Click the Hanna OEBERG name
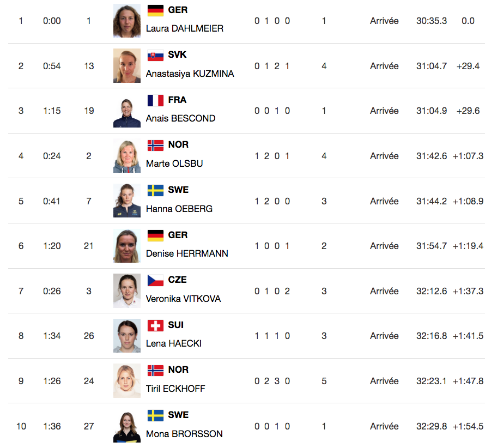 coord(179,209)
